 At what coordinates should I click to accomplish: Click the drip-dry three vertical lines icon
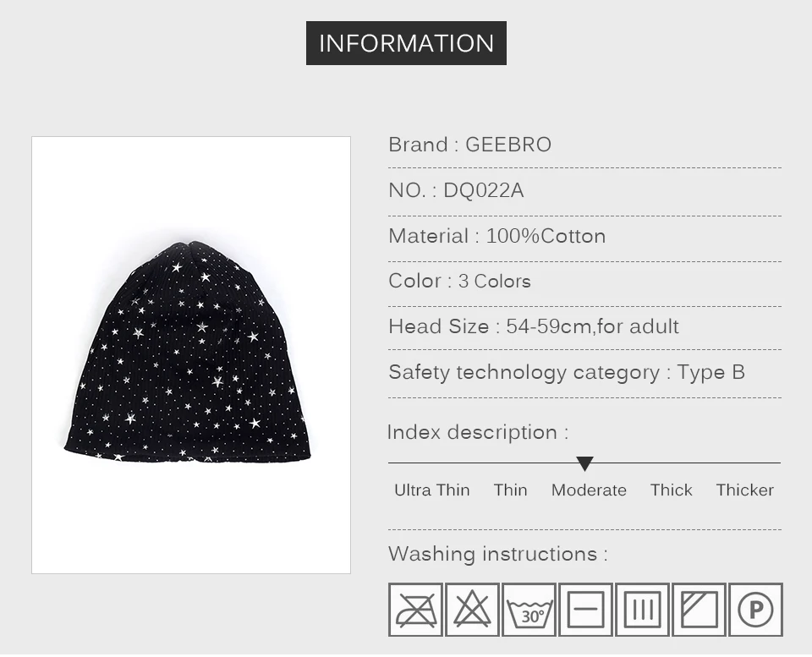(642, 610)
